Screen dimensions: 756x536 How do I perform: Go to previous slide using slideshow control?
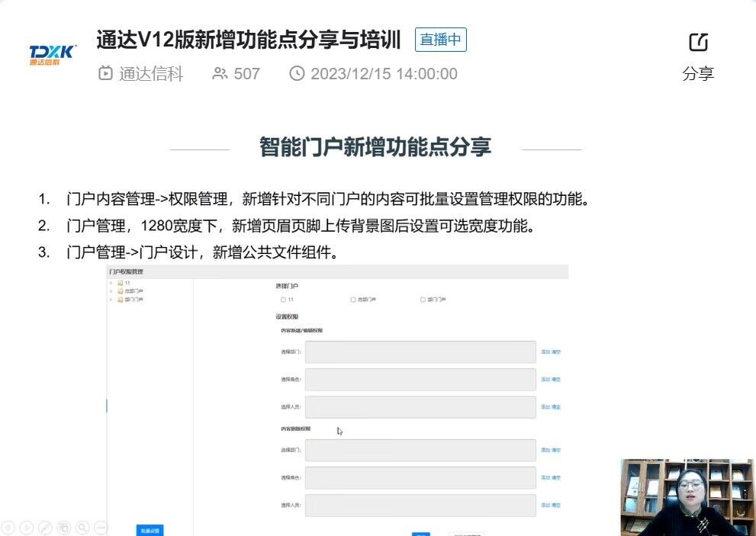8,528
